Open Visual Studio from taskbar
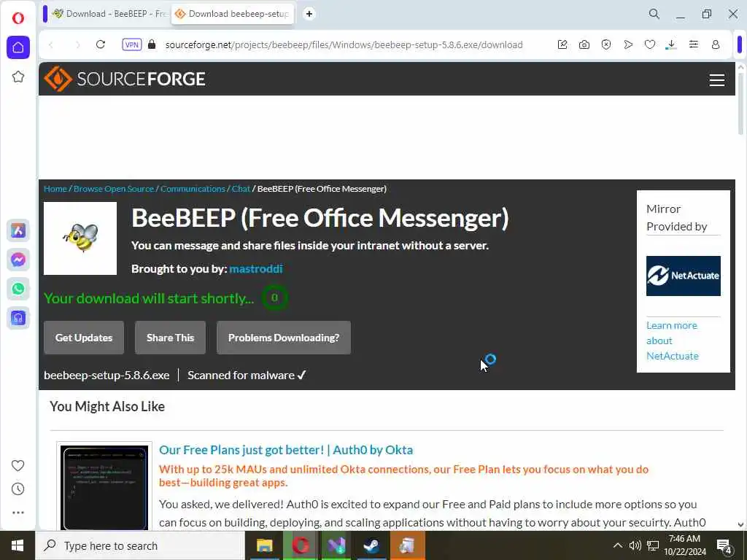This screenshot has height=560, width=747. [x=336, y=545]
